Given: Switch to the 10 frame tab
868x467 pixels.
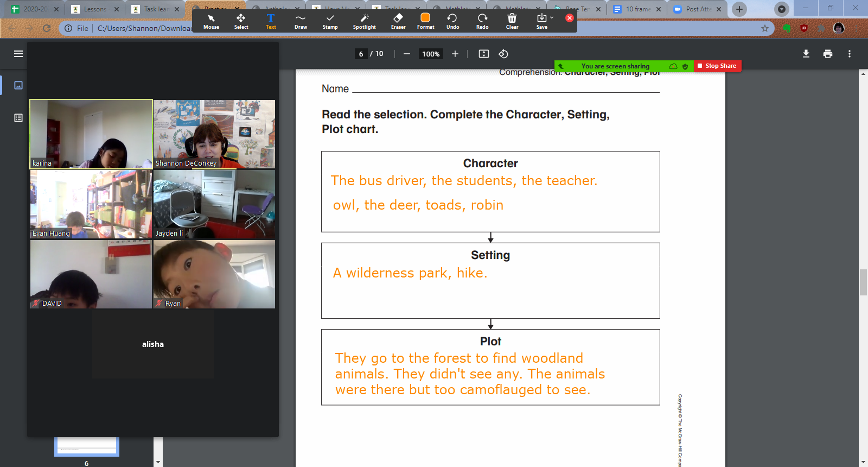Looking at the screenshot, I should click(638, 9).
